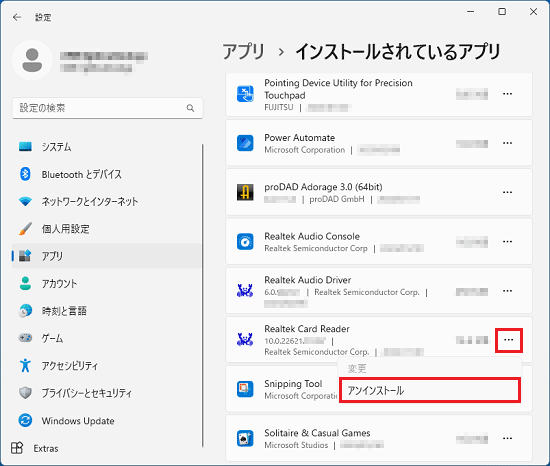550x466 pixels.
Task: Click the アカウント person icon
Action: [25, 283]
